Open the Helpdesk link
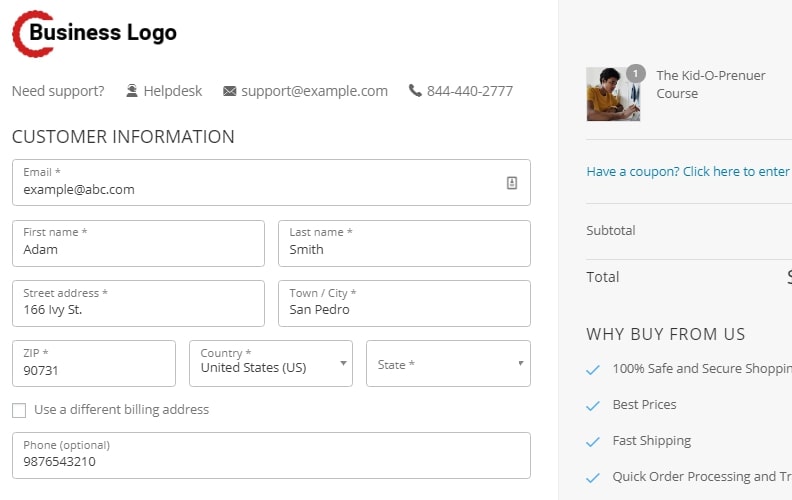This screenshot has width=792, height=500. [x=173, y=91]
